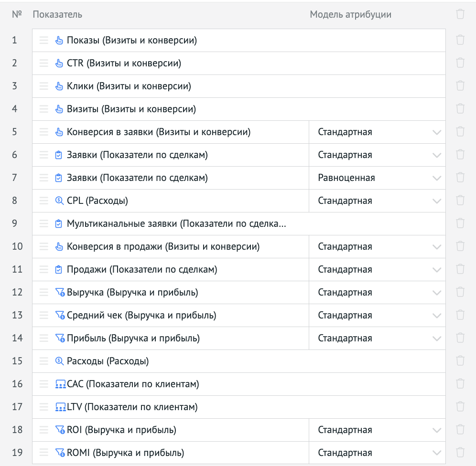Delete the LTV metric row

click(460, 407)
